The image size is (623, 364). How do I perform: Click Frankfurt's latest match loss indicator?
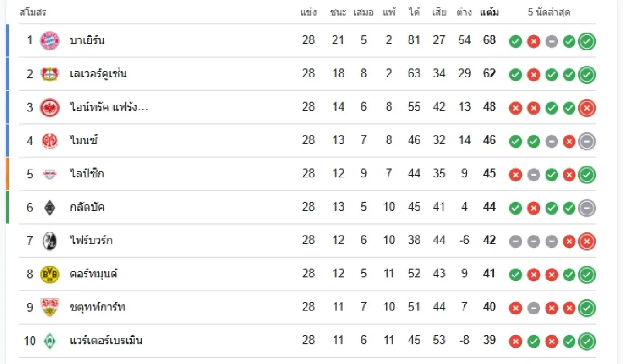click(587, 108)
